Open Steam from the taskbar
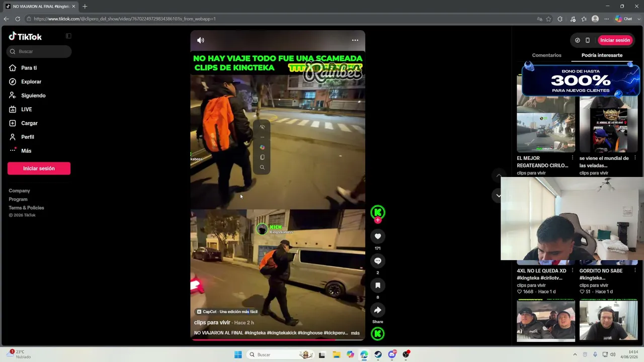The width and height of the screenshot is (644, 362). (378, 354)
